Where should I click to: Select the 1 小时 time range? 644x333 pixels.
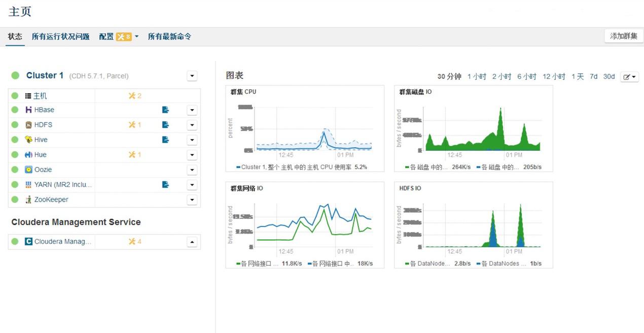point(477,77)
